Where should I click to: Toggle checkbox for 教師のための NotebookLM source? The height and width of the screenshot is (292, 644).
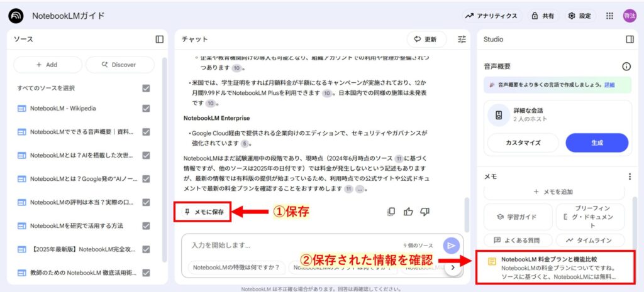click(146, 273)
